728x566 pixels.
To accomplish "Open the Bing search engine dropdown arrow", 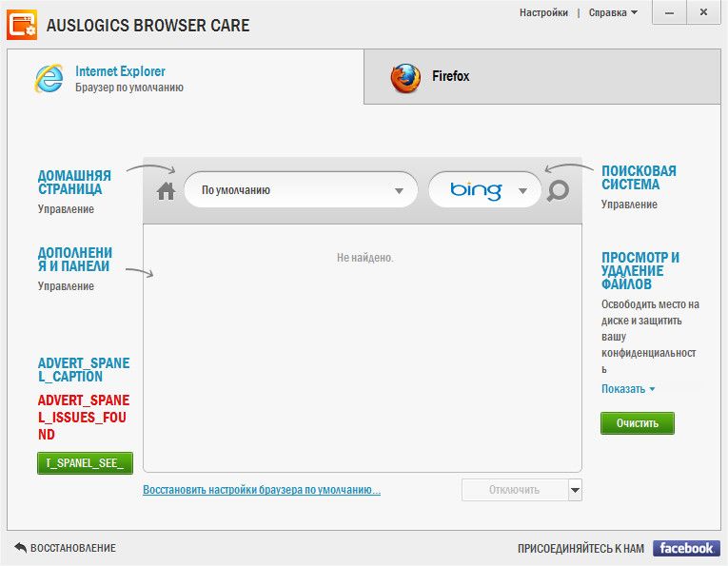I will coord(522,190).
